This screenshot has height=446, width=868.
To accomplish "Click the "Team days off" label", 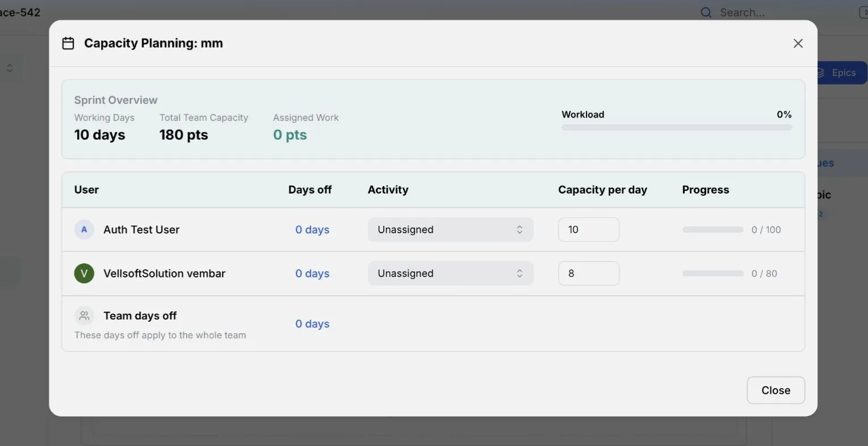I will point(140,316).
